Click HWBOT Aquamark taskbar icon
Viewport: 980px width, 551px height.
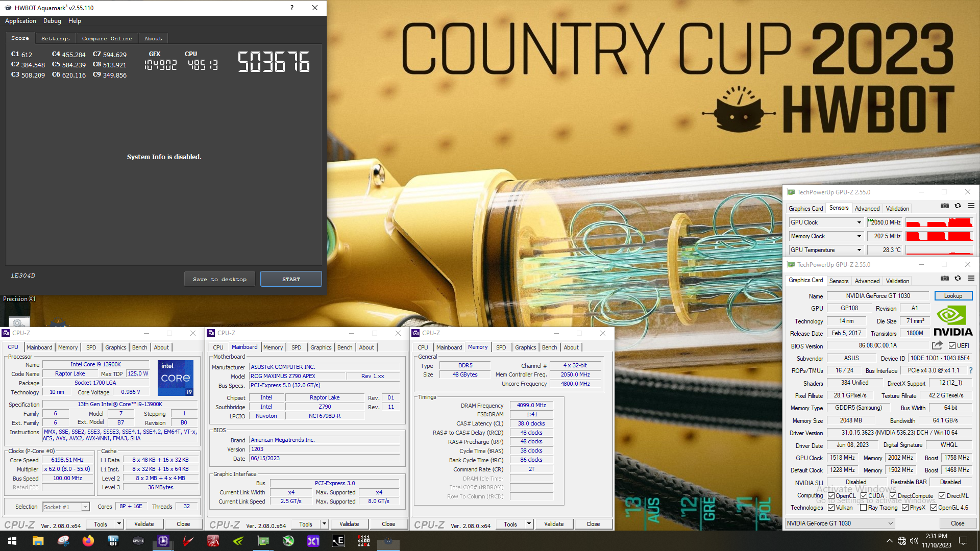click(388, 541)
